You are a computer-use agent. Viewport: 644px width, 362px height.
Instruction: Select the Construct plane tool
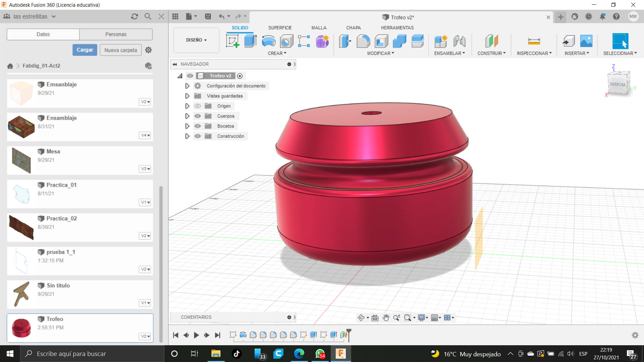pos(492,41)
